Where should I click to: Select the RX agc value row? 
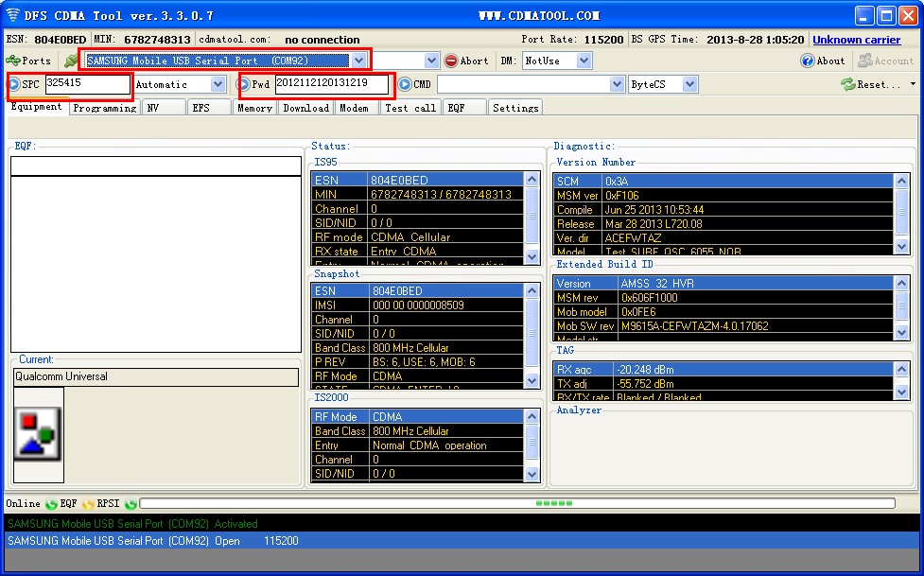pyautogui.click(x=724, y=370)
